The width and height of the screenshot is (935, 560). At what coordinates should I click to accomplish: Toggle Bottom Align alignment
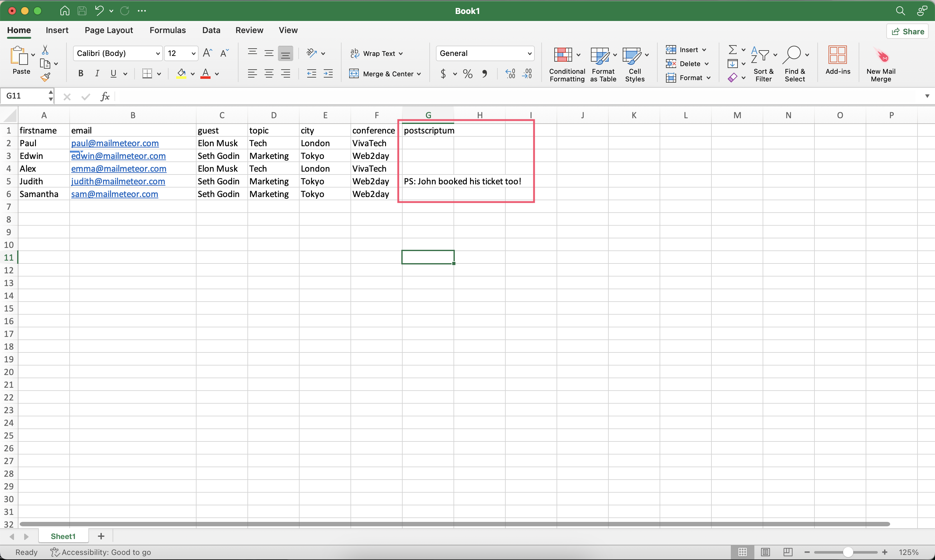click(x=286, y=53)
